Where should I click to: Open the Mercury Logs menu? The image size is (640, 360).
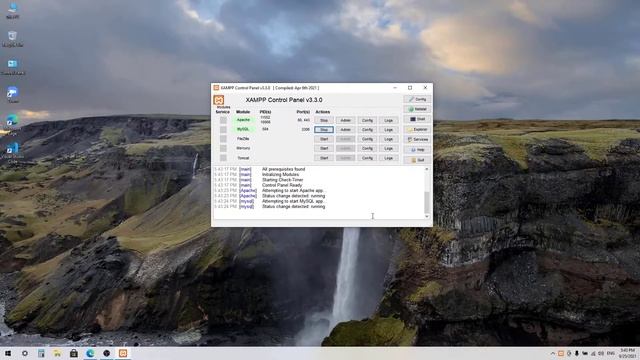tap(388, 149)
